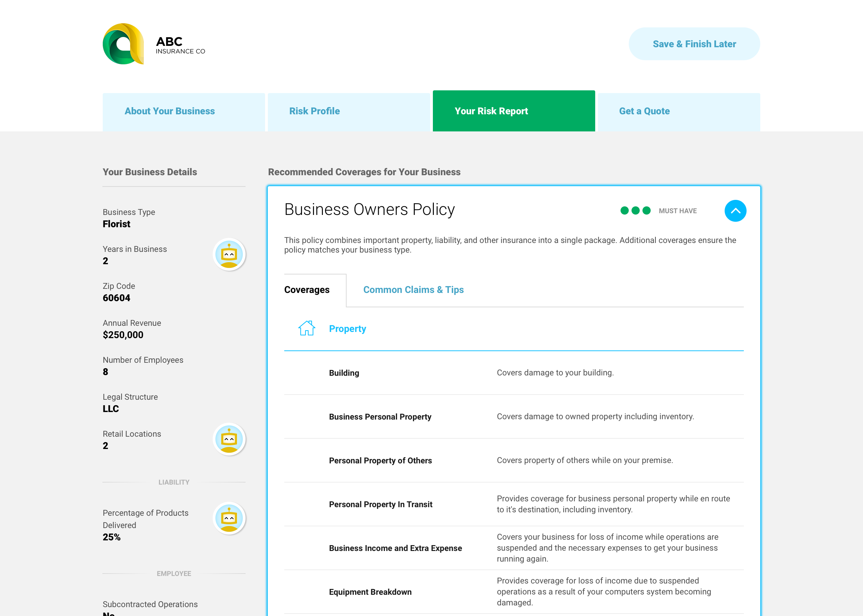Click robot icon next to Percentage of Products Delivered

click(x=229, y=518)
